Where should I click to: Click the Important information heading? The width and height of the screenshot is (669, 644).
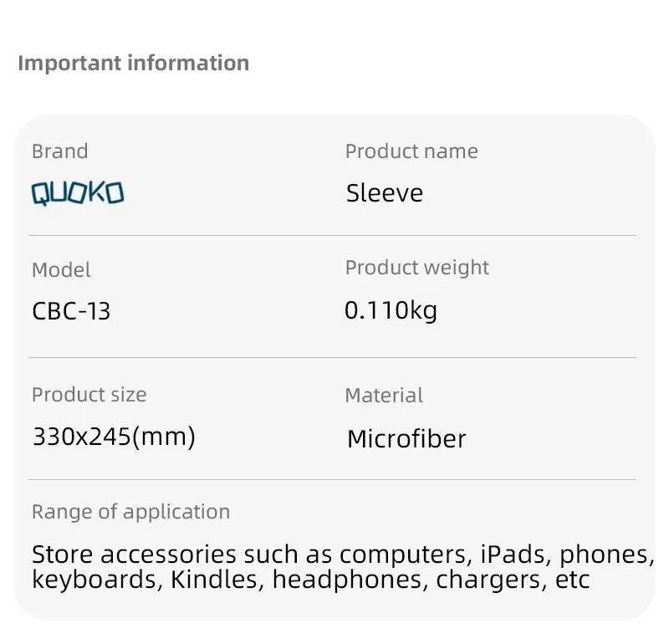point(133,63)
